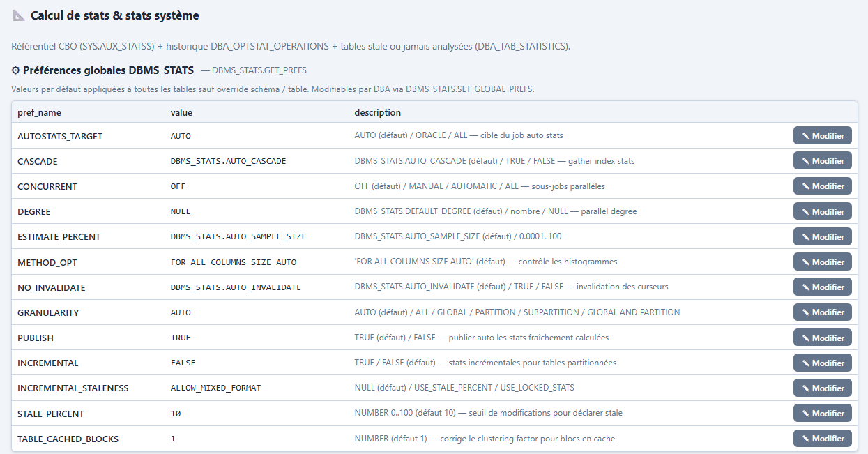Edit the CONCURRENT preference via Modifier
This screenshot has height=454, width=868.
pos(822,186)
